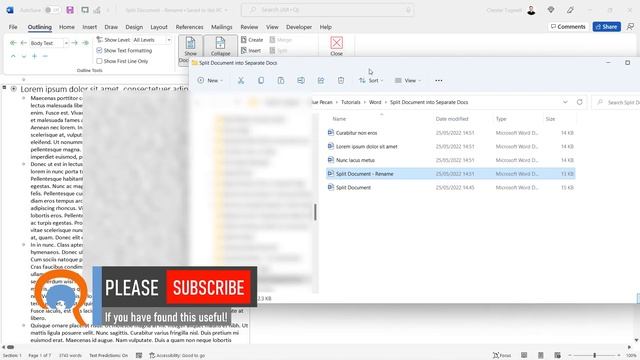Select the Curabitur non eros file
This screenshot has height=360, width=640.
[451, 133]
